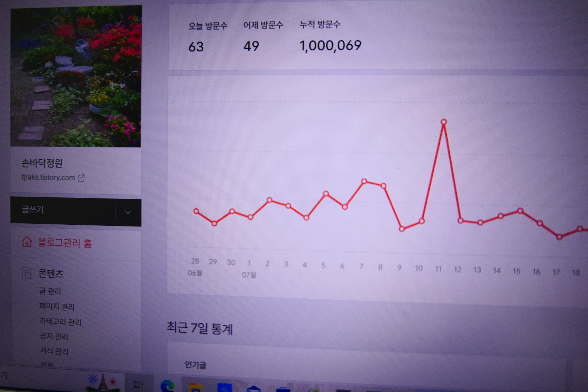Open the blue settings app in taskbar
The height and width of the screenshot is (392, 588).
tap(225, 388)
